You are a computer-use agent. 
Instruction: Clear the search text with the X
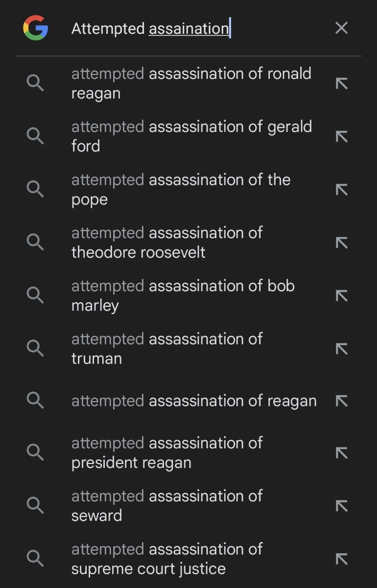click(341, 28)
